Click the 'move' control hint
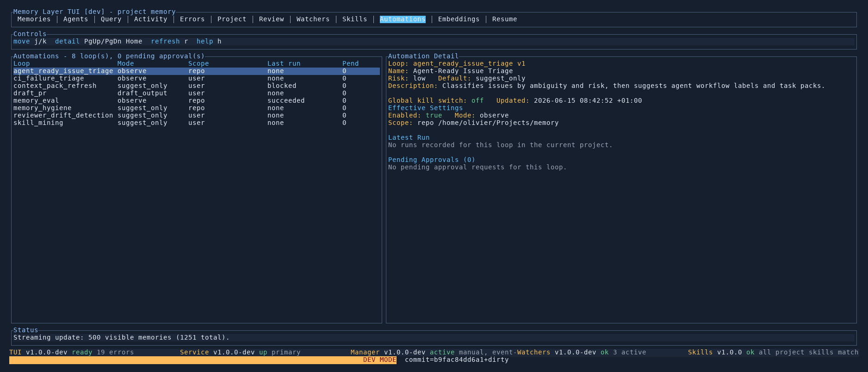 (x=22, y=41)
